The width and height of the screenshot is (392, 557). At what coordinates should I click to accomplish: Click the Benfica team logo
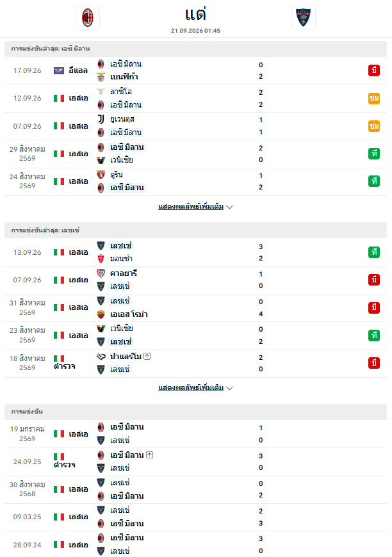[x=101, y=77]
